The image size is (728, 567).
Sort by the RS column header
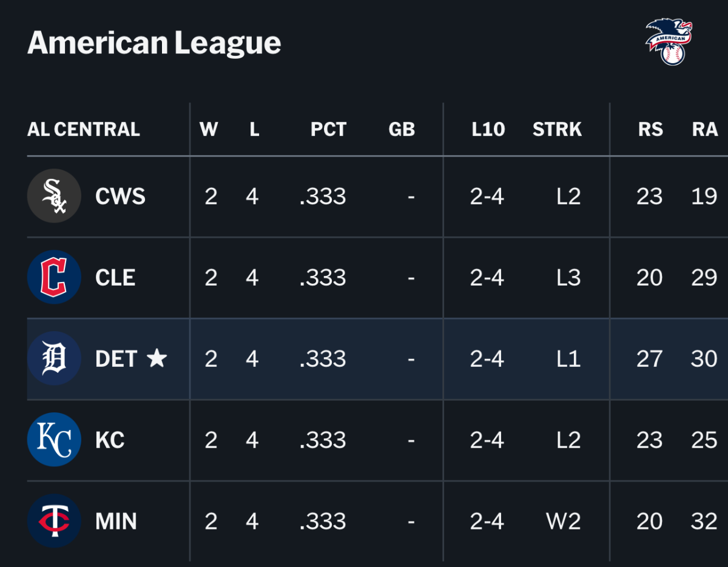tap(650, 129)
